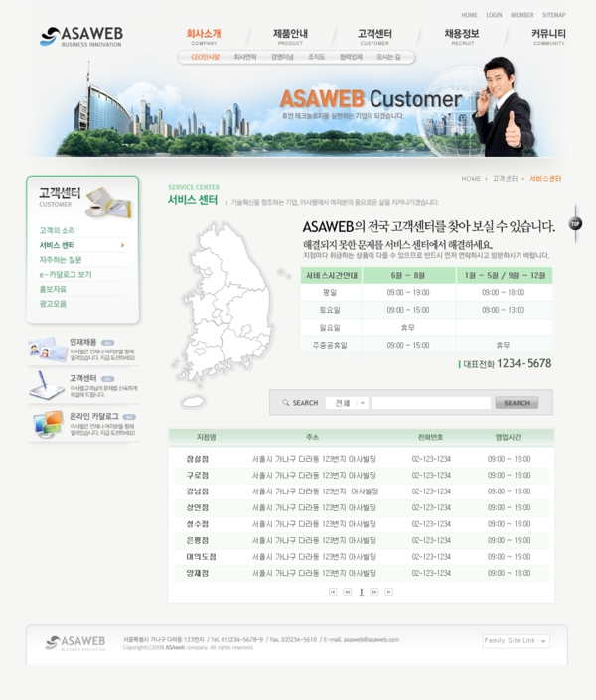Select the 양재점 branch row
The height and width of the screenshot is (700, 596).
tap(361, 573)
